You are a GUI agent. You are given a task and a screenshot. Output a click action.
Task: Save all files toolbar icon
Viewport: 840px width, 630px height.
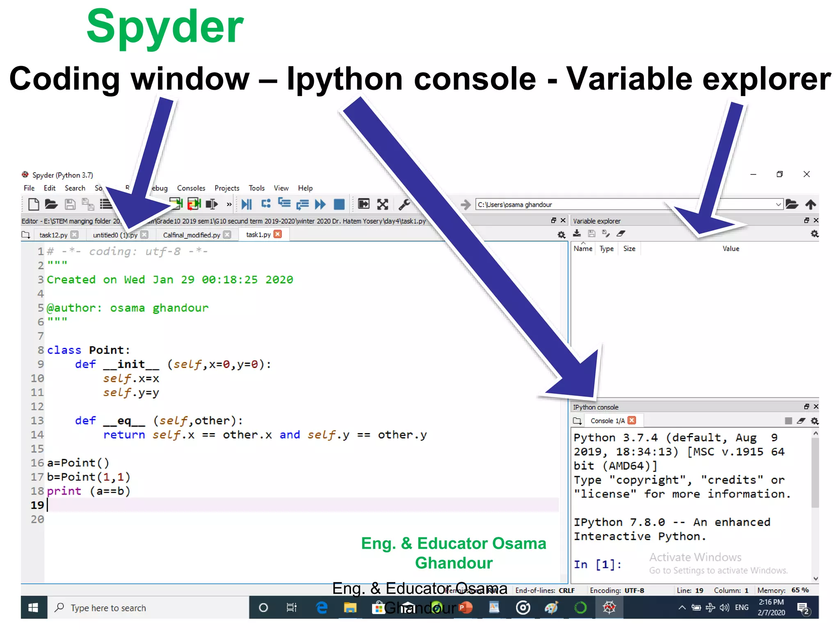click(88, 204)
